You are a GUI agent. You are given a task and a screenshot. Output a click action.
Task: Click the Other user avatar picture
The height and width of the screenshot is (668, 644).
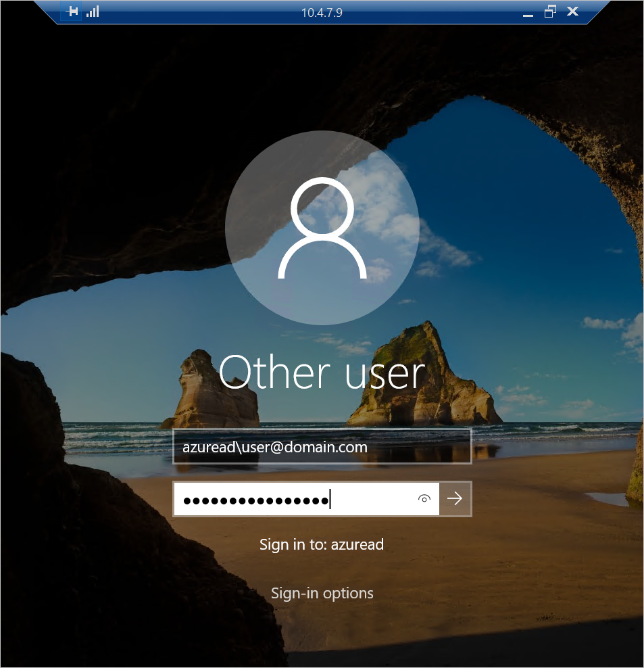point(322,228)
